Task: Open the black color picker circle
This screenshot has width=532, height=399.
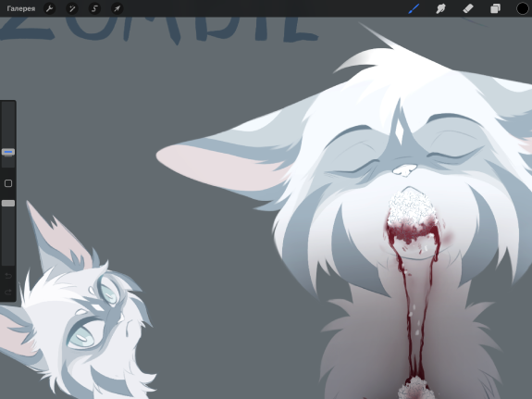Action: [523, 8]
